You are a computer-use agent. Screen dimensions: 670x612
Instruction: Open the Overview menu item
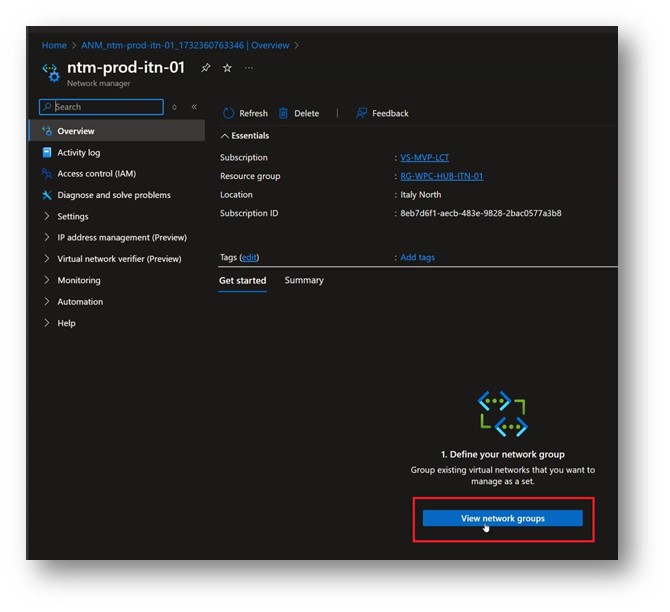[117, 131]
